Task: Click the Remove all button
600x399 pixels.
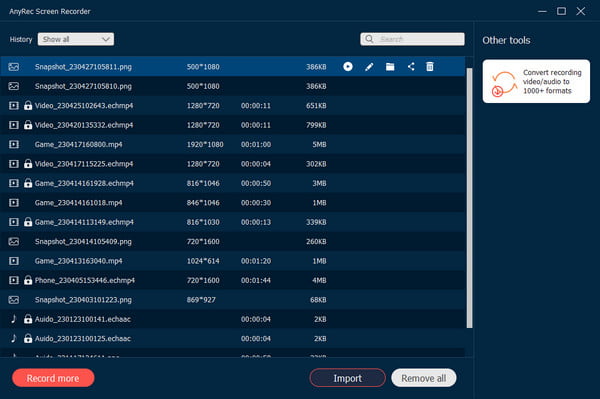Action: [x=424, y=378]
